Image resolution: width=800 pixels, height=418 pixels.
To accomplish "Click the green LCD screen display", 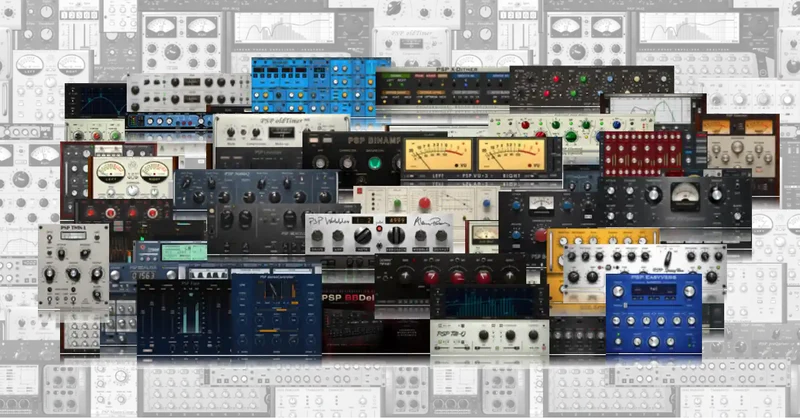I will 184,252.
